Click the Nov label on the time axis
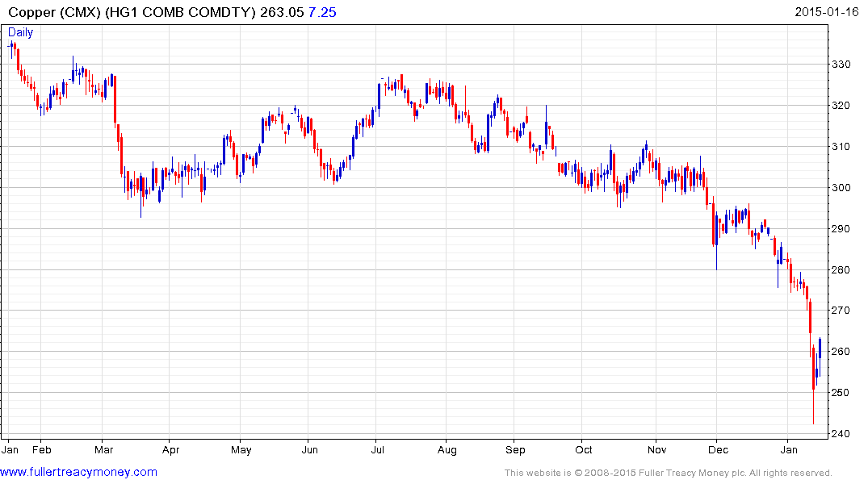Viewport: 868px width, 484px height. pyautogui.click(x=657, y=449)
